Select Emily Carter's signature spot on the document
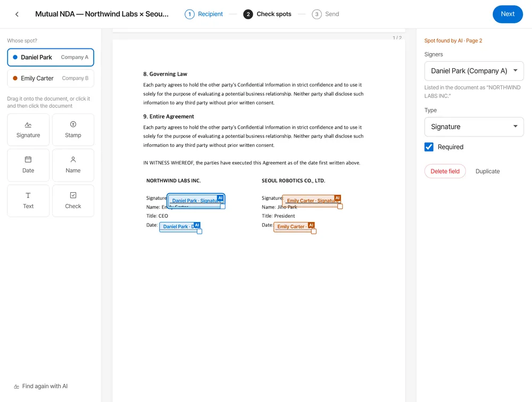 tap(311, 201)
